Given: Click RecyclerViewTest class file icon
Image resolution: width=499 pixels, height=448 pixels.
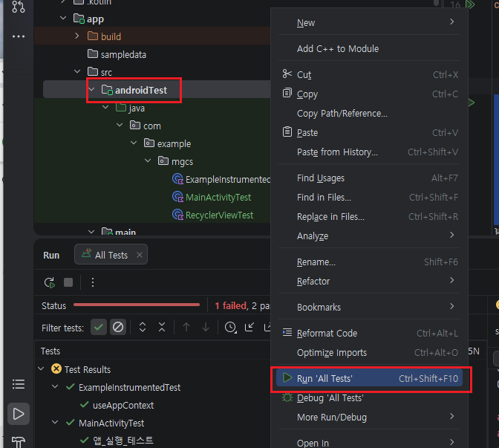Looking at the screenshot, I should [x=177, y=215].
